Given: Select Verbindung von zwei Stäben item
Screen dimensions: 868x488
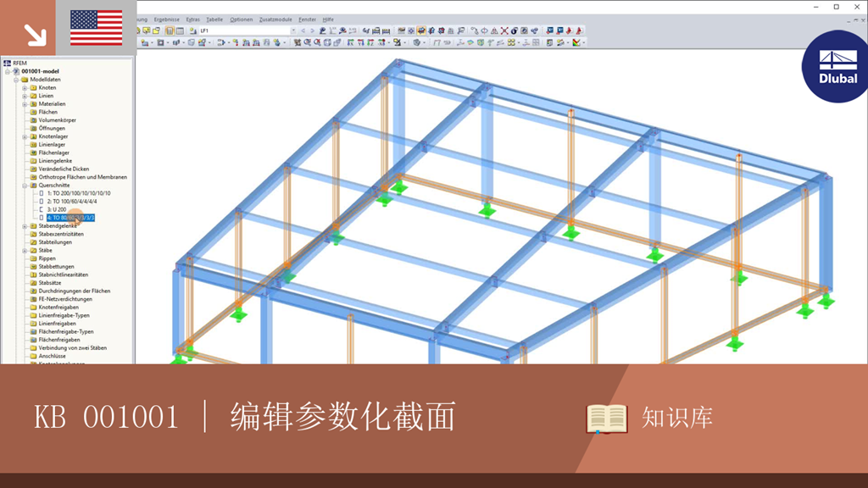Looking at the screenshot, I should [73, 348].
